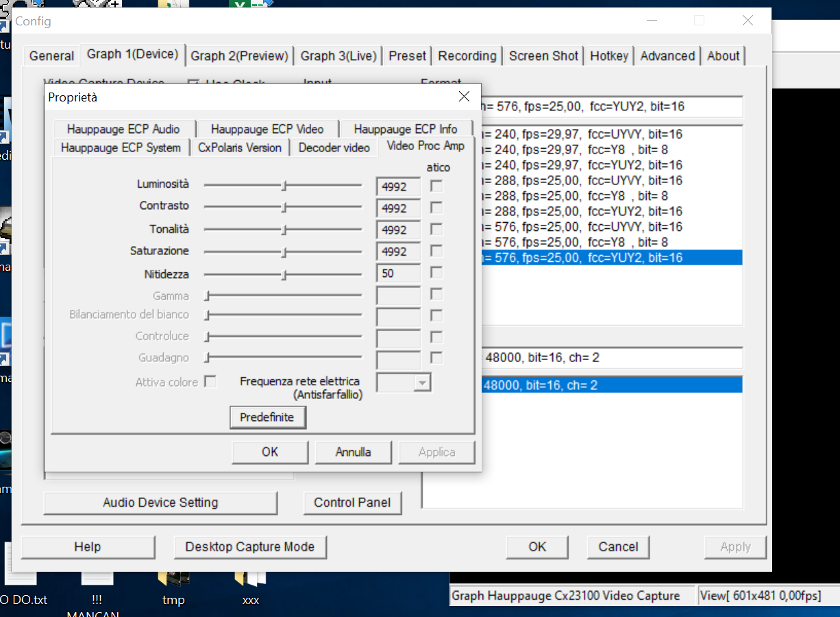Click the Help button

coord(88,547)
